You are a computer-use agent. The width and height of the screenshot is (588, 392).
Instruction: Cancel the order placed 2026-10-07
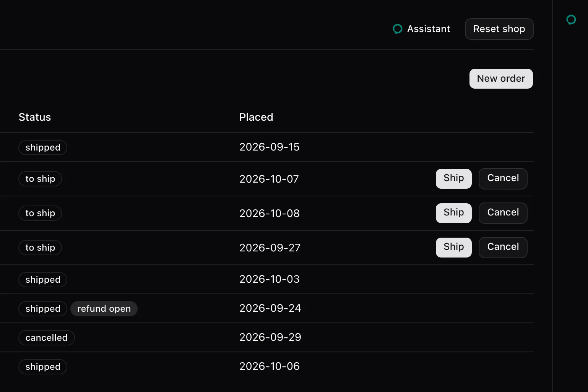[x=503, y=179]
